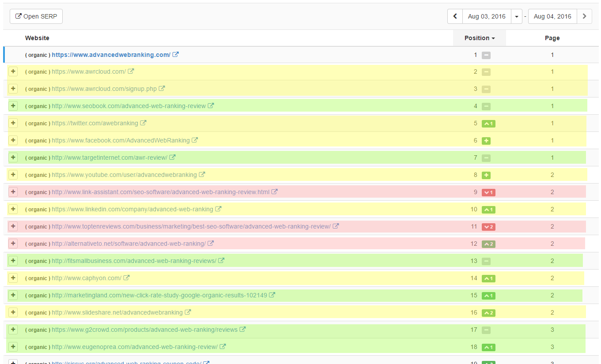Click green plus badge on youtube.com row

(486, 175)
